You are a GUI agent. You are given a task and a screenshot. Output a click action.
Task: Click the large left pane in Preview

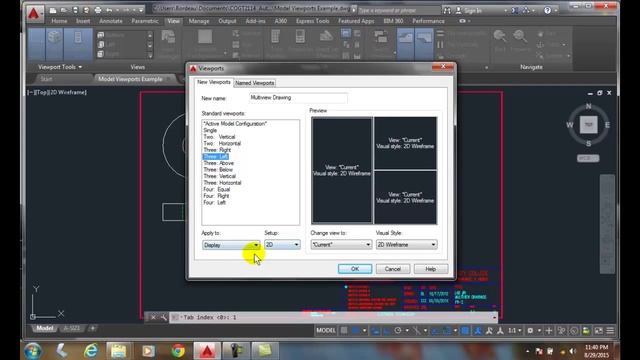point(342,170)
